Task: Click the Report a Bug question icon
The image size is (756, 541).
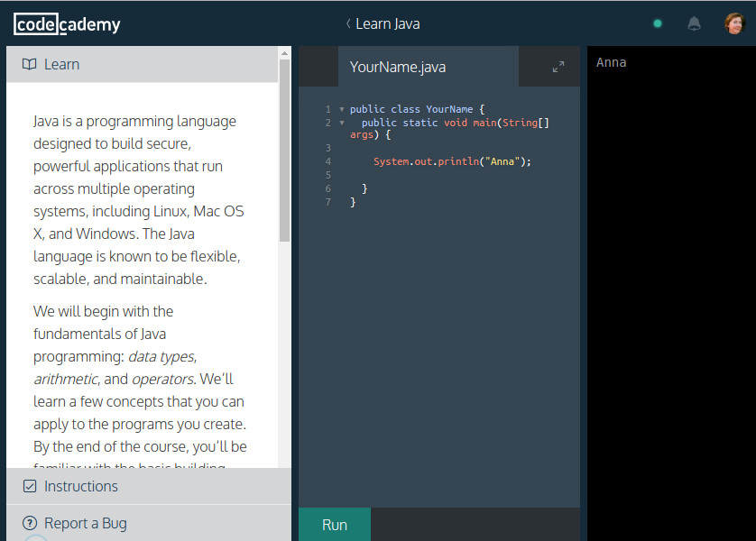Action: click(x=30, y=523)
